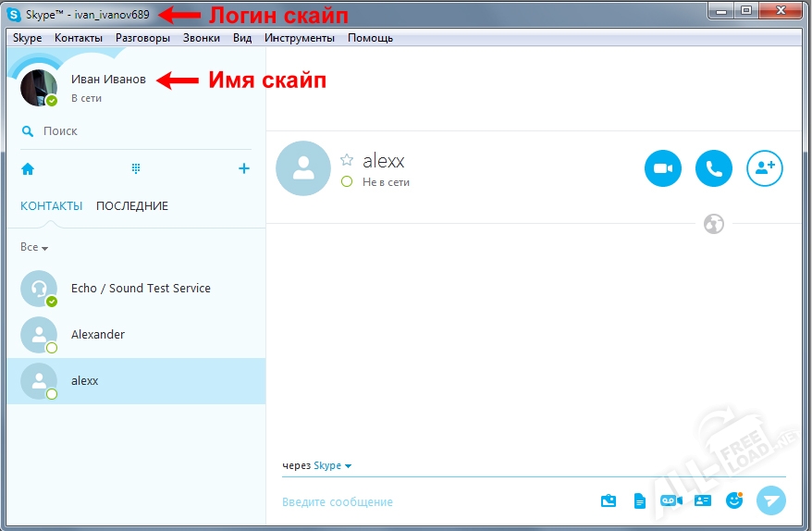
Task: Send a video message
Action: pos(671,500)
